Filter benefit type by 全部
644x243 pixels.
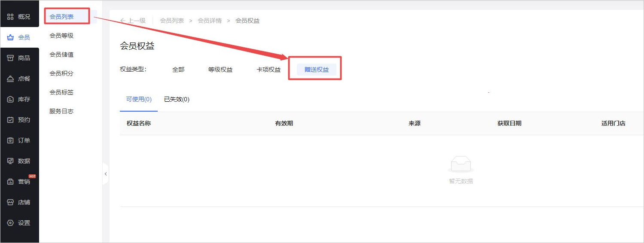click(x=178, y=70)
